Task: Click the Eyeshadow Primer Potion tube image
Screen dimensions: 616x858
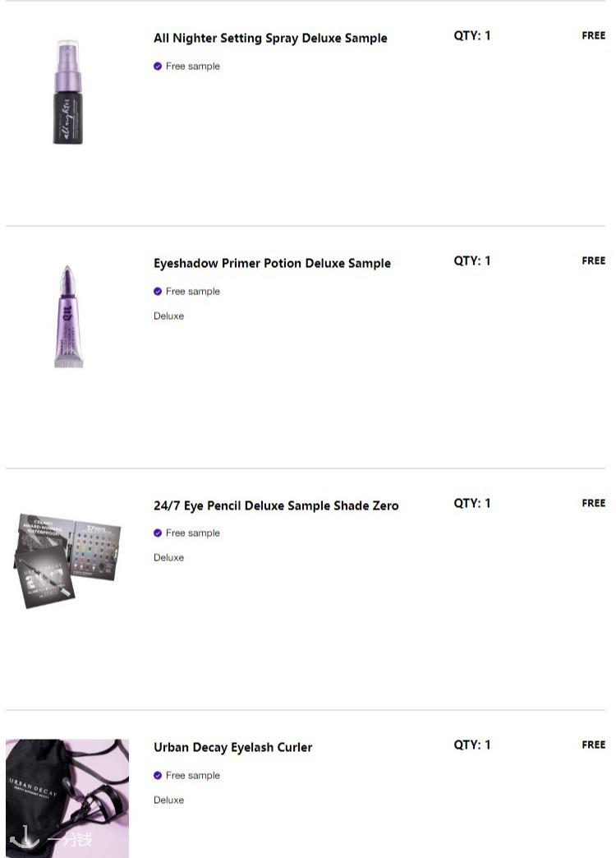Action: (68, 316)
